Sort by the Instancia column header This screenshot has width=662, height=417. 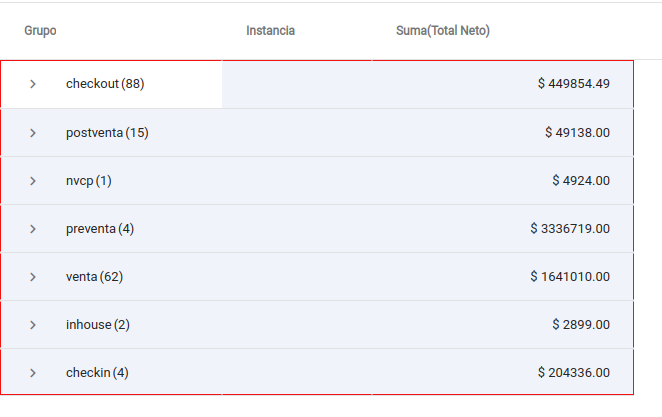(270, 31)
